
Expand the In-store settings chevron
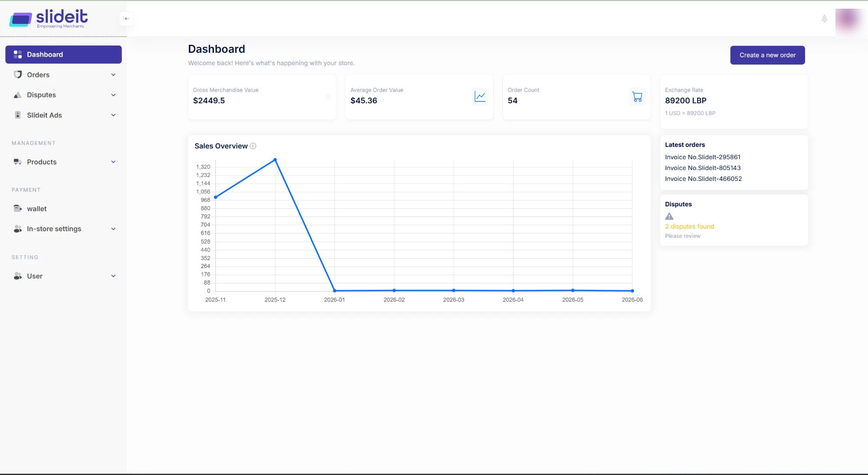113,229
